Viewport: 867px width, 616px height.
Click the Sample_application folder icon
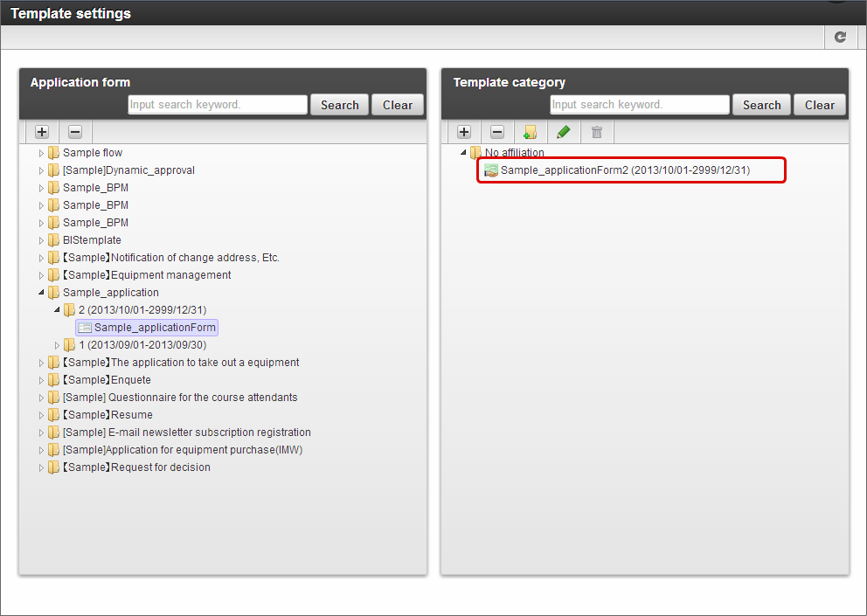tap(53, 293)
